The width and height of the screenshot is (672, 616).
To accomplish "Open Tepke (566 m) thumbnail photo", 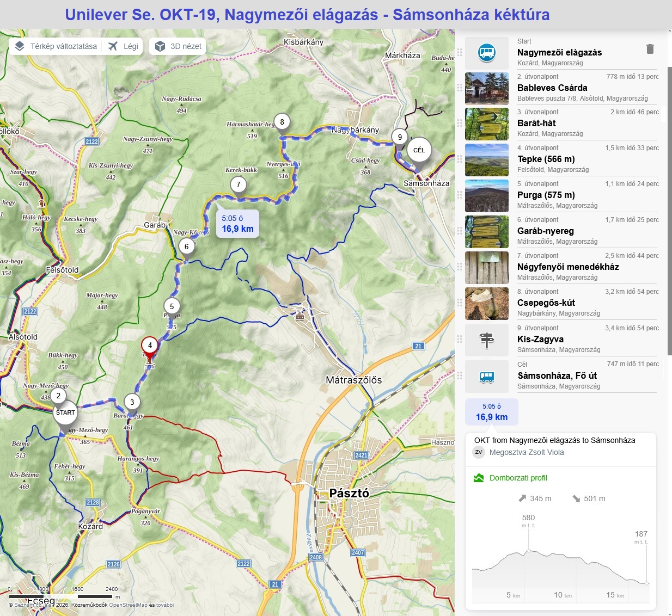I will pos(487,160).
